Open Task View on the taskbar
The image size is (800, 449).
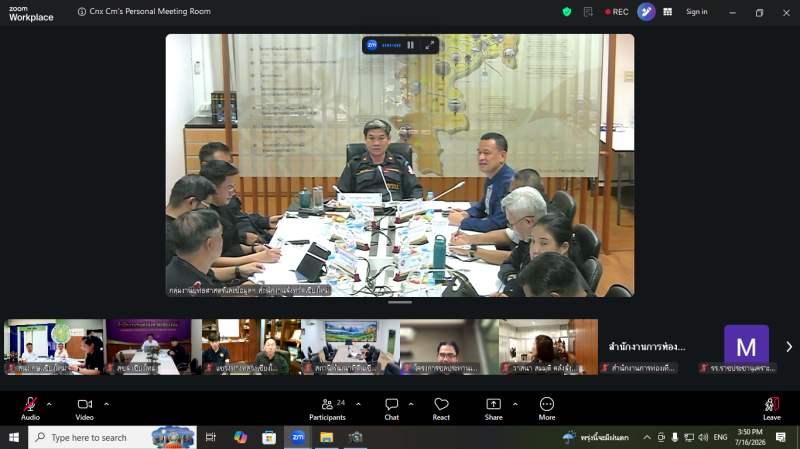pyautogui.click(x=210, y=437)
